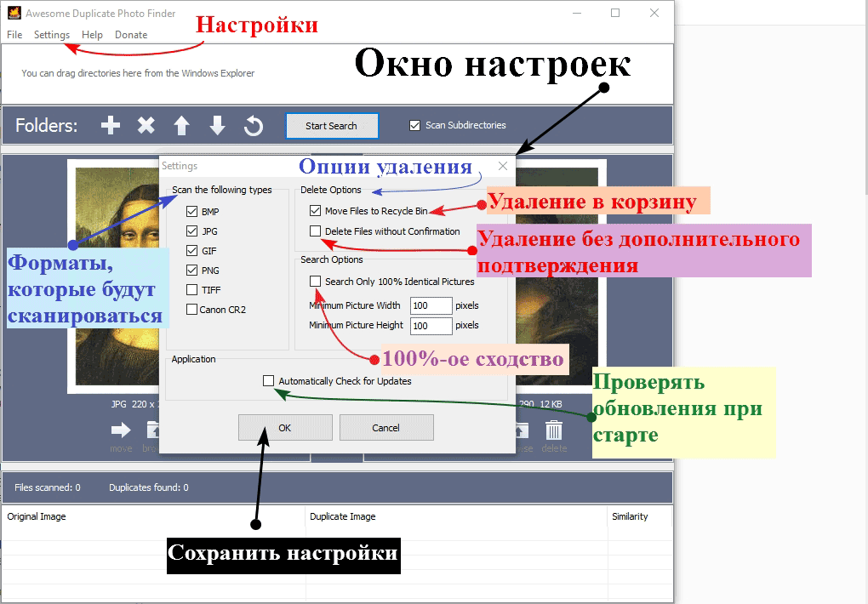The width and height of the screenshot is (868, 604).
Task: Open the Help menu
Action: point(92,35)
